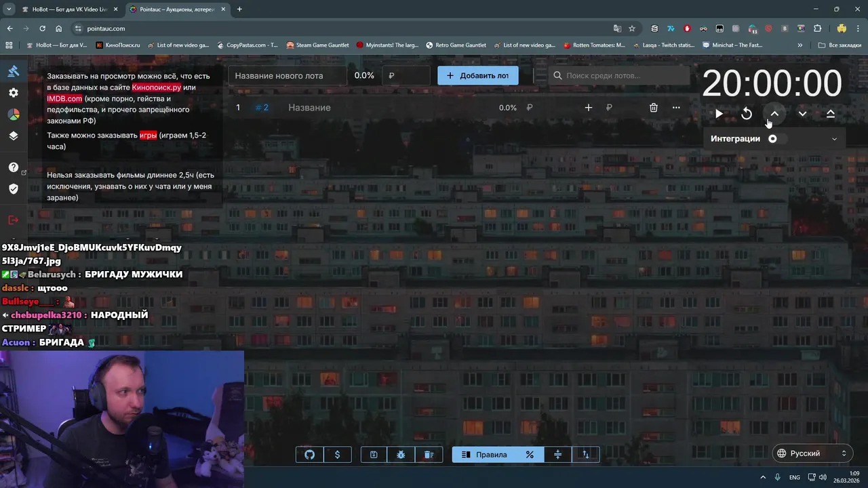Image resolution: width=868 pixels, height=488 pixels.
Task: Open the Retro Game Gauntlet bookmark
Action: tap(456, 45)
